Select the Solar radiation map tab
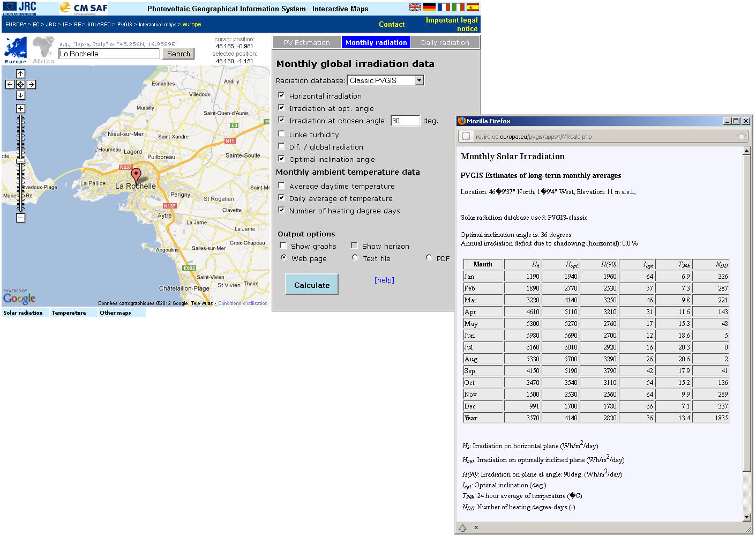 point(25,313)
